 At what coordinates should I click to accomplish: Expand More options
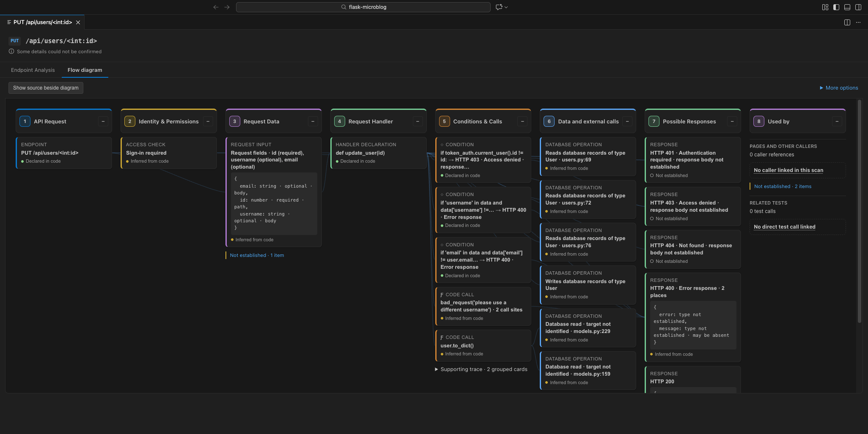tap(839, 88)
